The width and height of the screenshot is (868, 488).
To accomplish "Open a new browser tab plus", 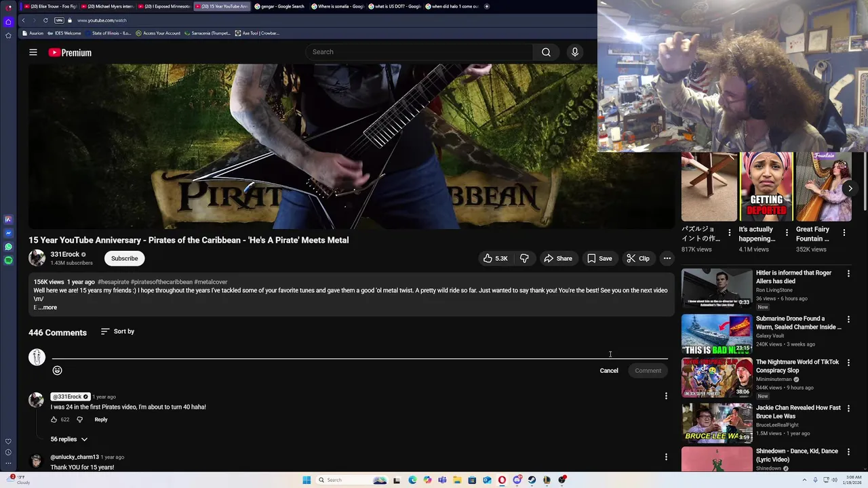I will pos(486,6).
